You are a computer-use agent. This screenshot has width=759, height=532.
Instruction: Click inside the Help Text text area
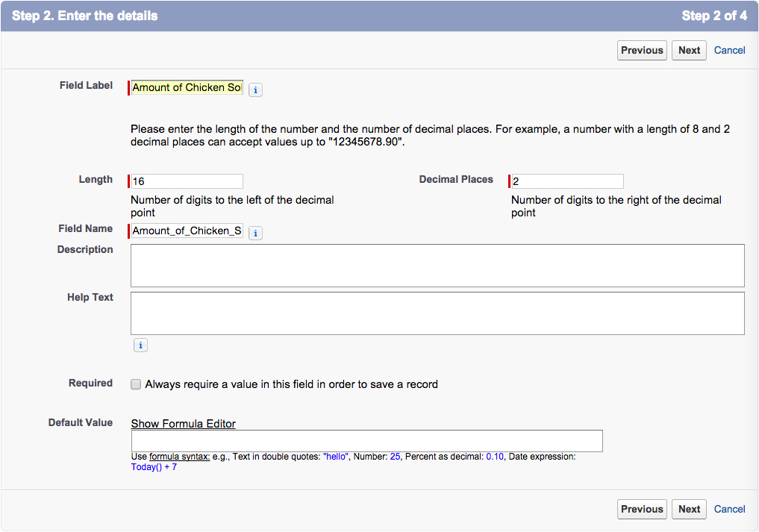coord(437,313)
